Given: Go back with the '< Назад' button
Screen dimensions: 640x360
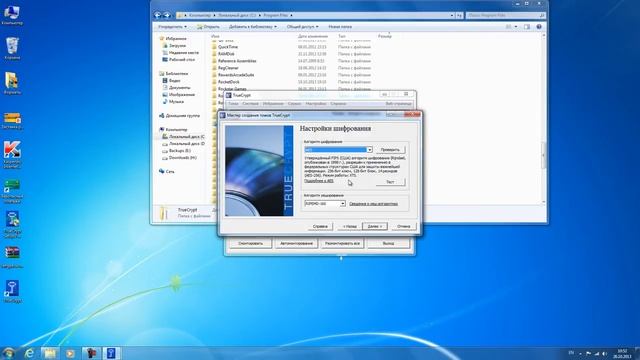Looking at the screenshot, I should 349,226.
